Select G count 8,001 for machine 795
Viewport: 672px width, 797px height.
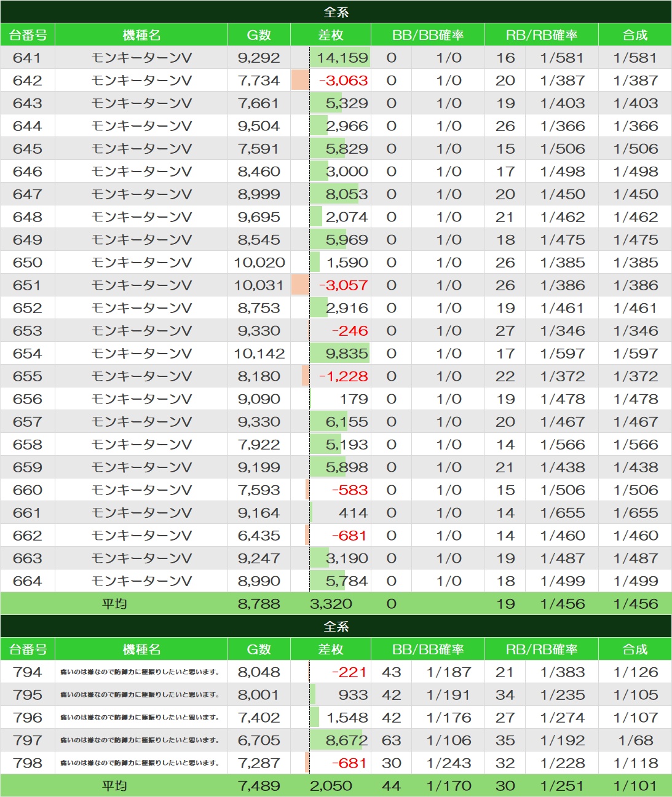(259, 695)
